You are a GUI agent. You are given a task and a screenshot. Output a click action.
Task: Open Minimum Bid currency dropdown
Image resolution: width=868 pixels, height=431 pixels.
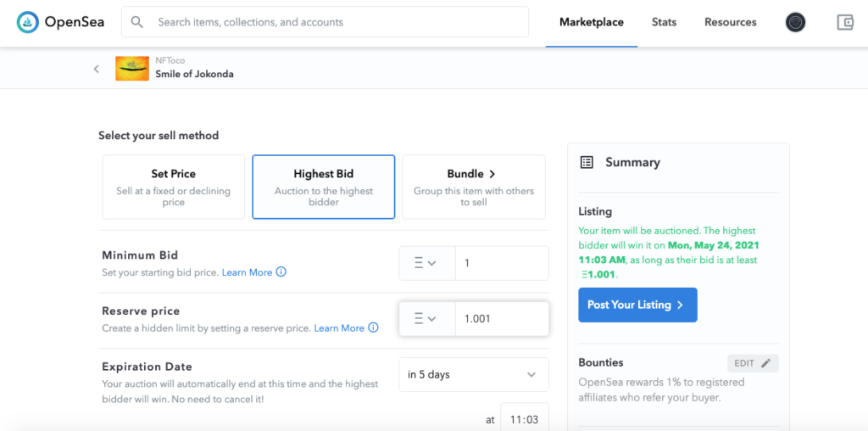[x=426, y=263]
